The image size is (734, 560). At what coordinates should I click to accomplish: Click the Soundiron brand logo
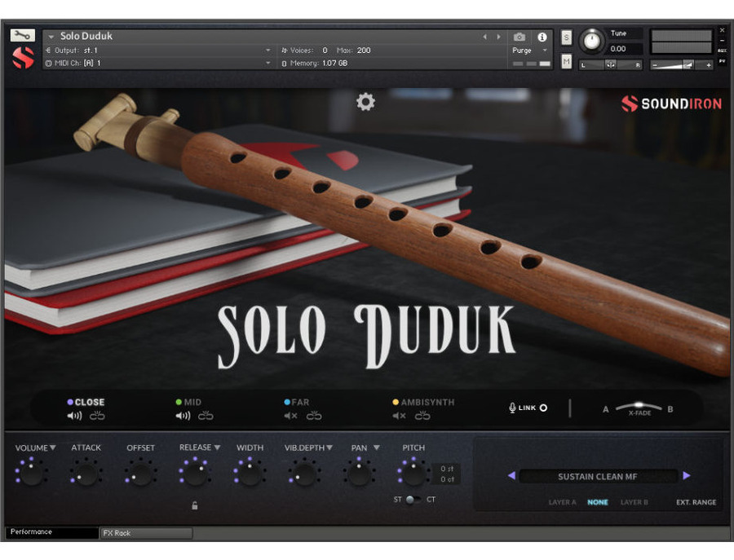coord(672,104)
